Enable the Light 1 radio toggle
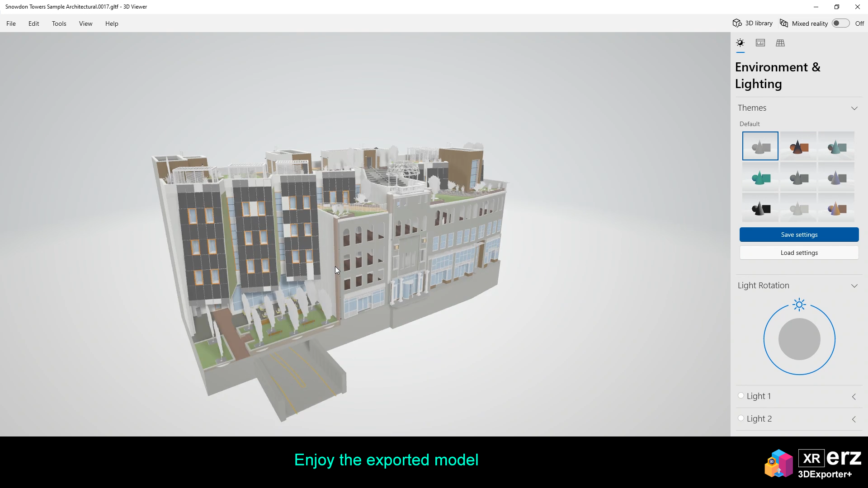Viewport: 868px width, 488px height. tap(741, 396)
